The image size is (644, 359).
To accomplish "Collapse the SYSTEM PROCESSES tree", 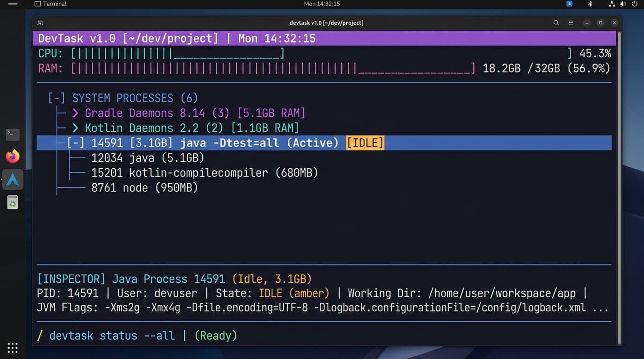I will [x=57, y=98].
